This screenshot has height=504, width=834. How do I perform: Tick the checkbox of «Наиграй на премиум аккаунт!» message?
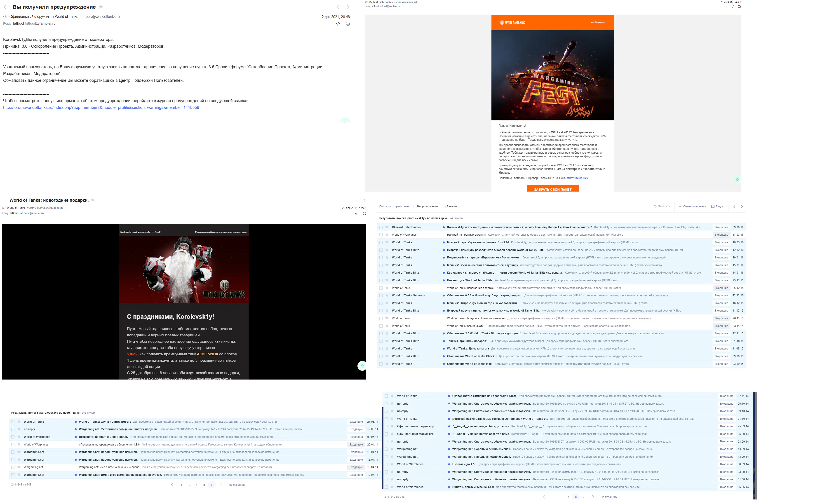[381, 235]
